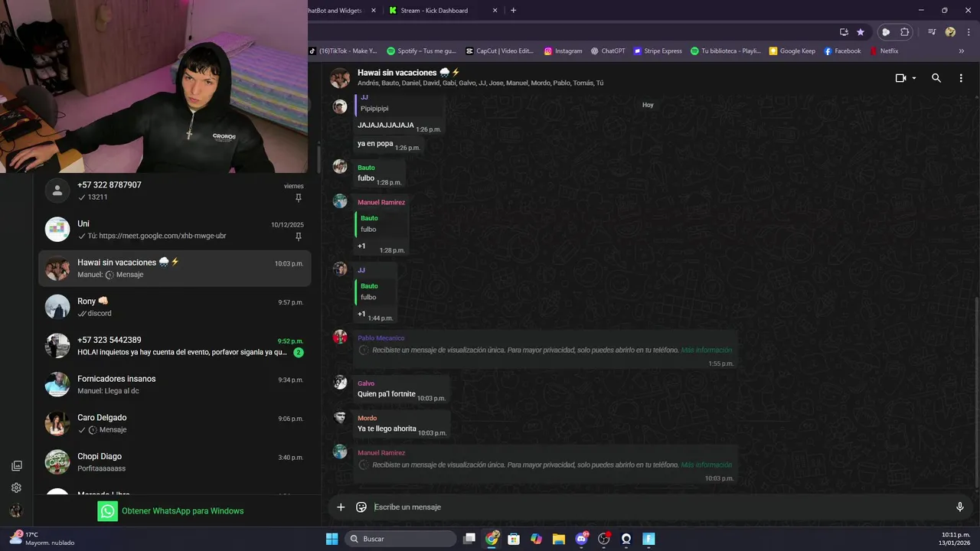Select Hawai sin vacaciones in chat list
The height and width of the screenshot is (551, 980).
[175, 268]
